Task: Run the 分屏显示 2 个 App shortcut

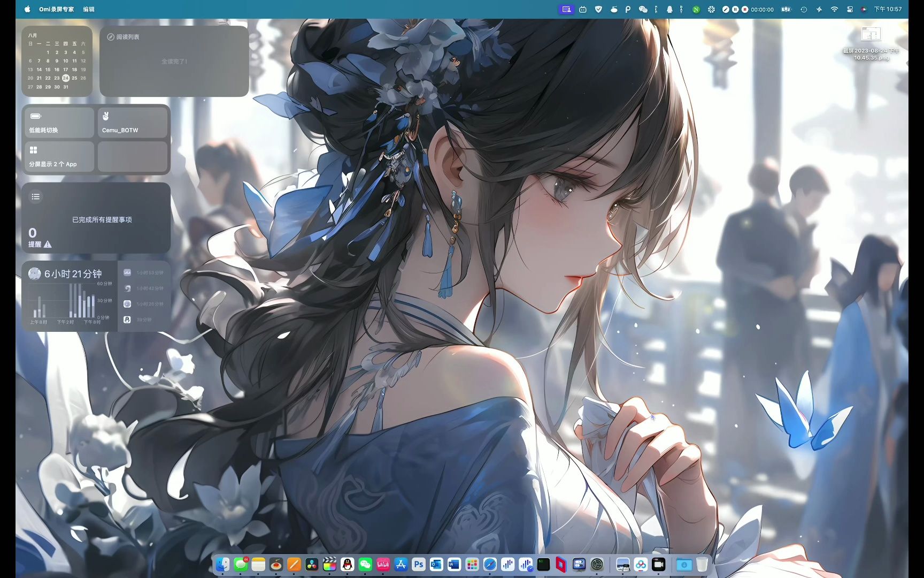Action: [59, 157]
